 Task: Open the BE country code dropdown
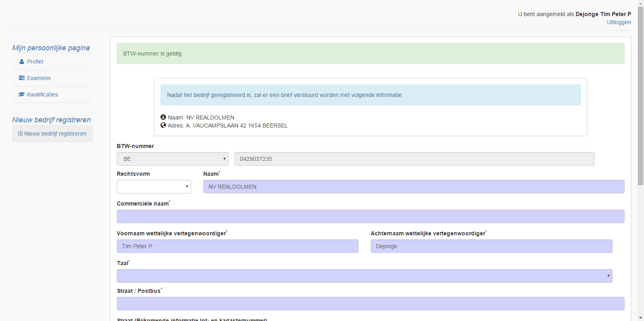pyautogui.click(x=173, y=159)
